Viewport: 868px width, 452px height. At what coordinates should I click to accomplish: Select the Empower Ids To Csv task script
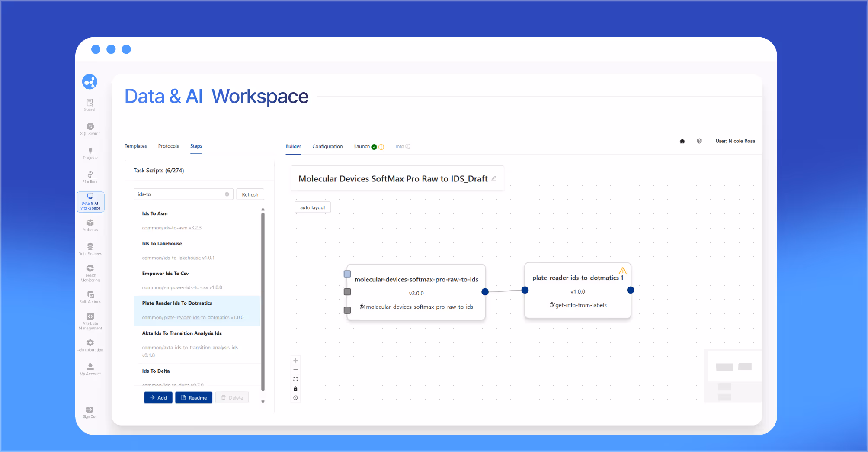point(197,281)
